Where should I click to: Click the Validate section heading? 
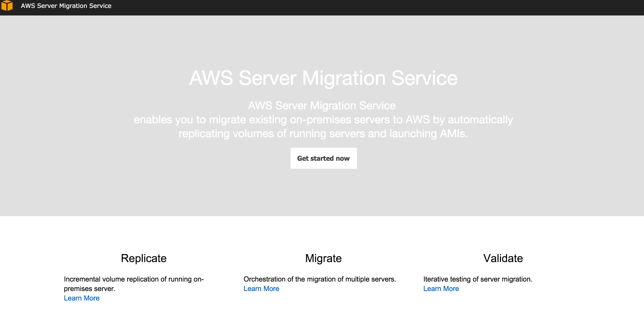click(503, 258)
